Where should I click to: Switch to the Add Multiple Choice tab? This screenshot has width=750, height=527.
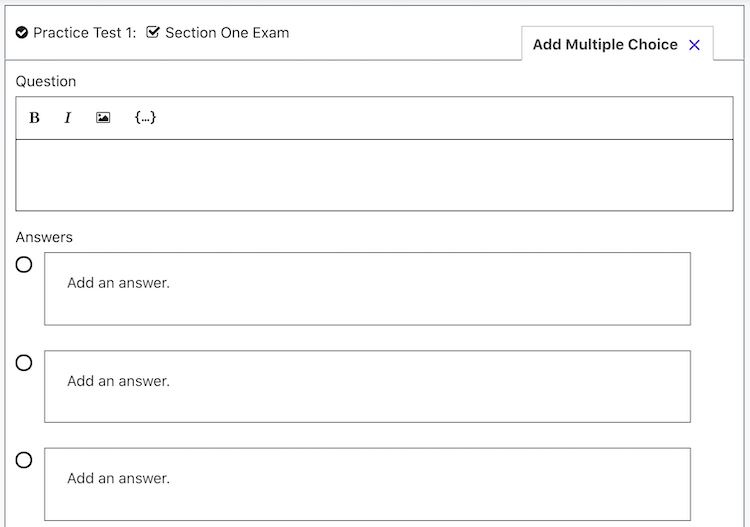click(604, 45)
